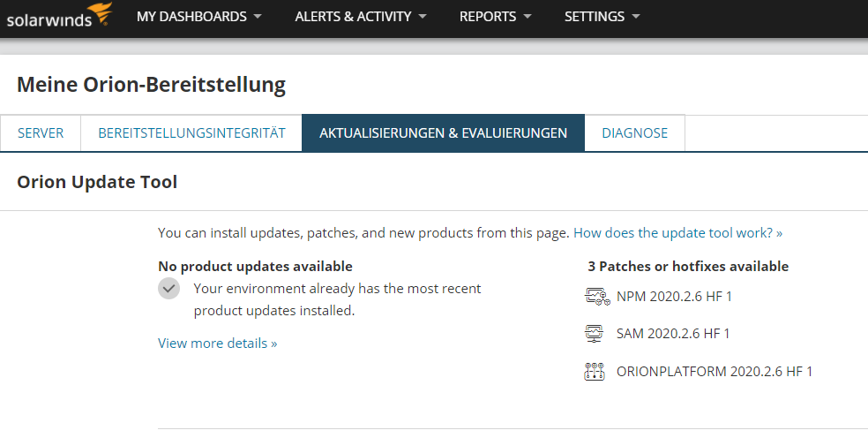Switch to the DIAGNOSE tab
Image resolution: width=868 pixels, height=438 pixels.
pyautogui.click(x=635, y=133)
